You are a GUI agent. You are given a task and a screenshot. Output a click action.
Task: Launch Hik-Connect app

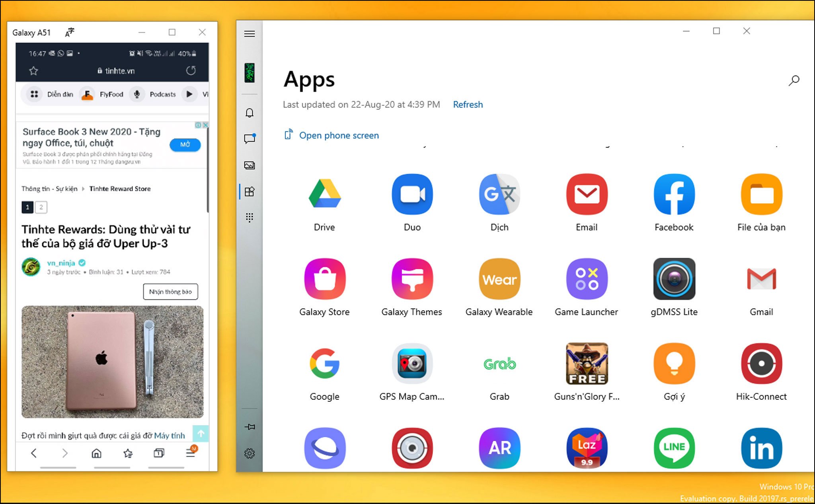(x=762, y=364)
